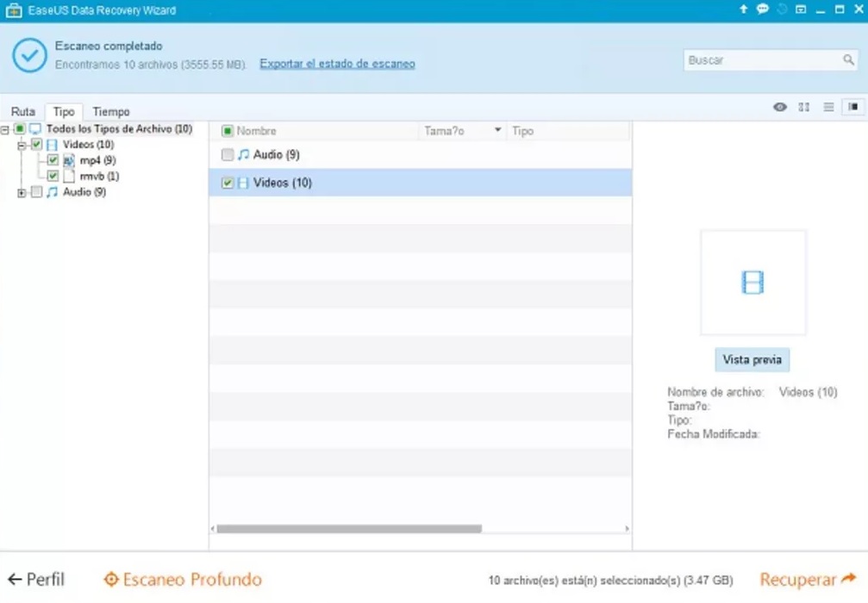
Task: Select Todos los Tipos de Archivo (10) label
Action: pyautogui.click(x=119, y=129)
